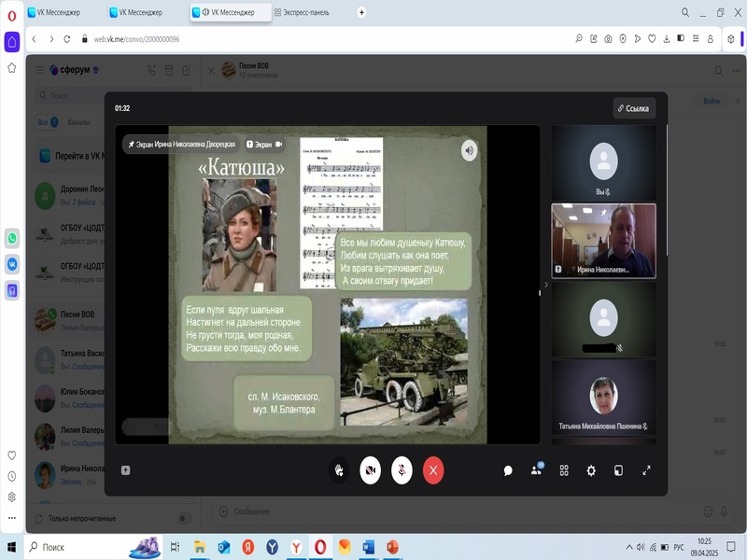The height and width of the screenshot is (560, 747).
Task: Copy the call link via Ссылка button
Action: 634,108
